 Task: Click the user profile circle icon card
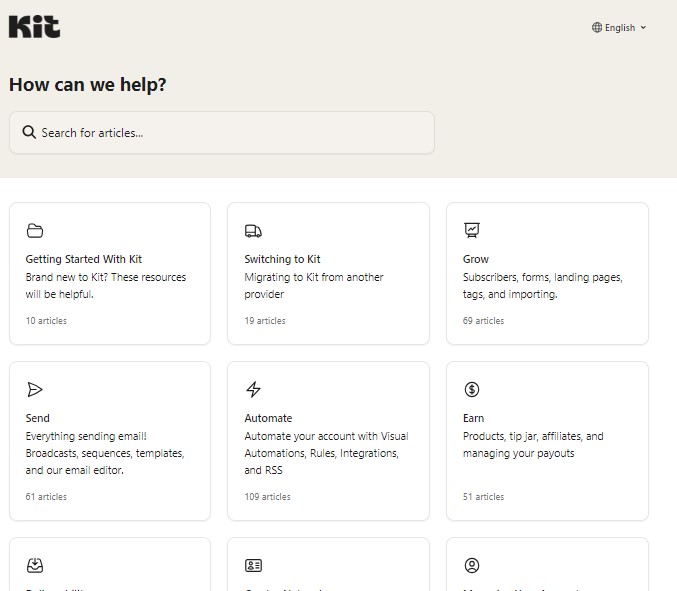pos(472,565)
